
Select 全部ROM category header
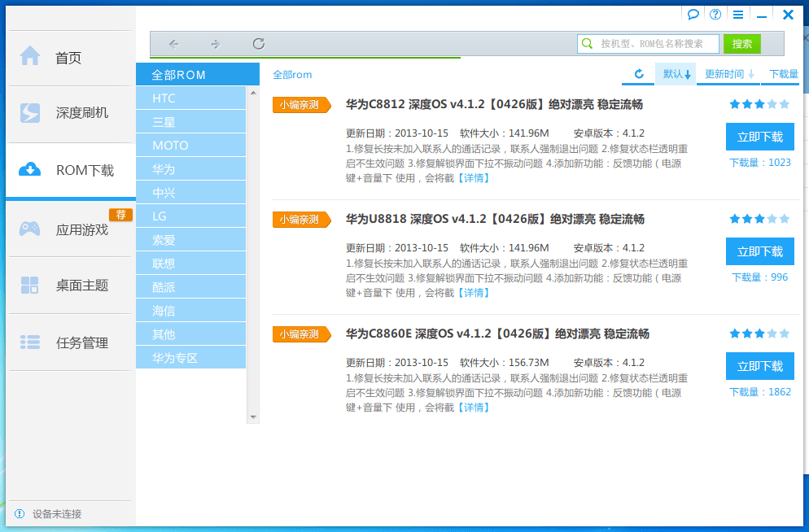tap(198, 74)
